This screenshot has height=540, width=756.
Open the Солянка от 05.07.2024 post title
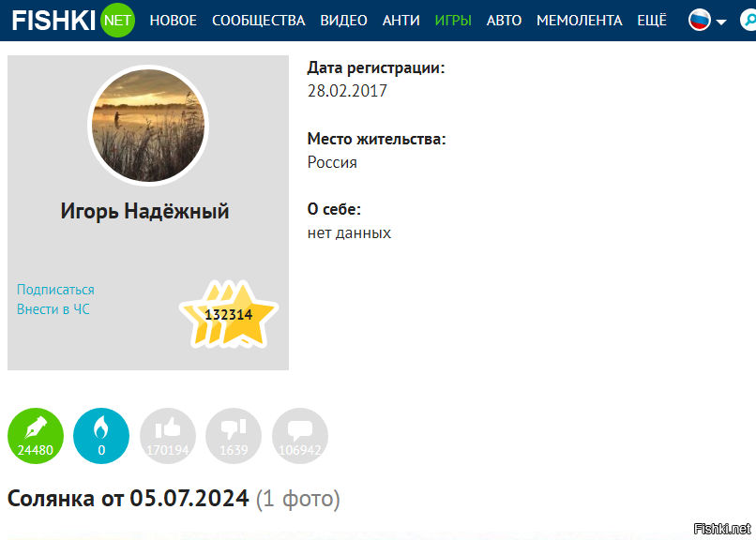point(128,499)
